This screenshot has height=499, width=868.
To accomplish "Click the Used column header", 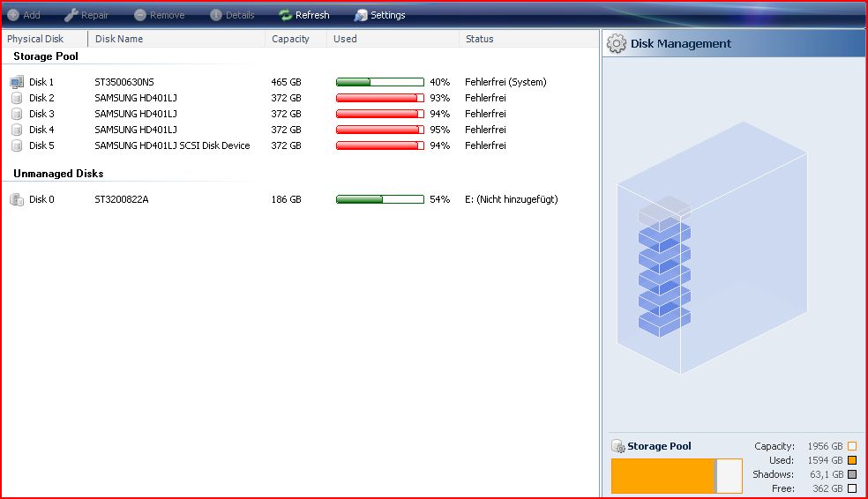I will (x=345, y=39).
